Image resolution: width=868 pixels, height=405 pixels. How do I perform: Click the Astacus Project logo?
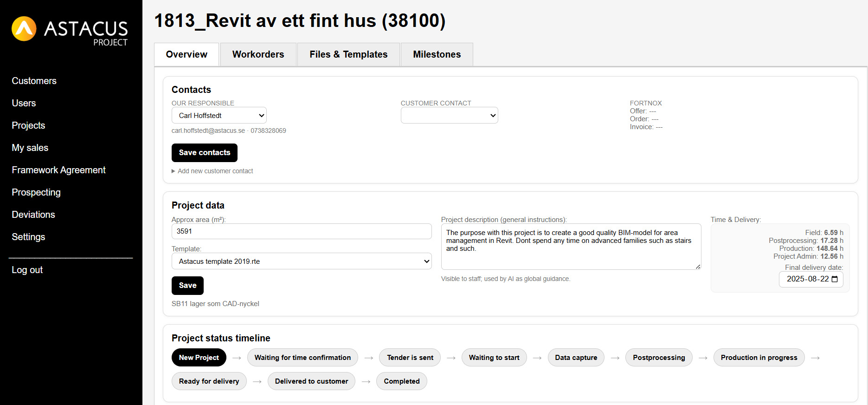(x=70, y=31)
